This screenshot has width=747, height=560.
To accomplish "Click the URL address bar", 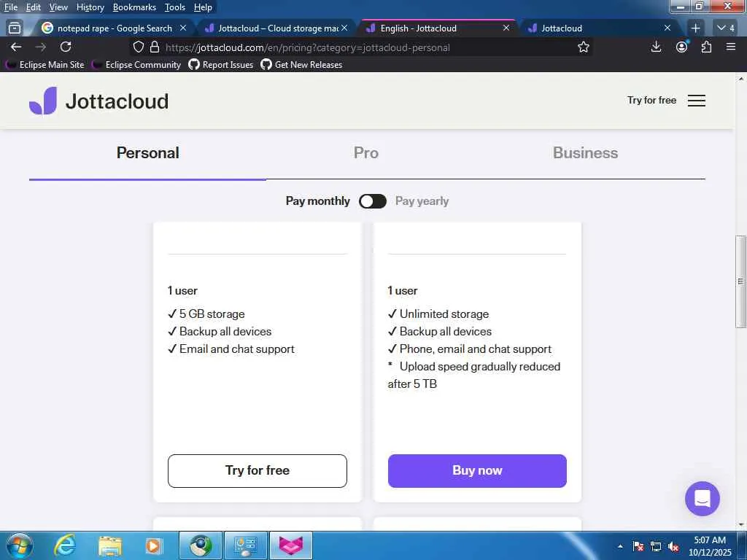I will (362, 47).
